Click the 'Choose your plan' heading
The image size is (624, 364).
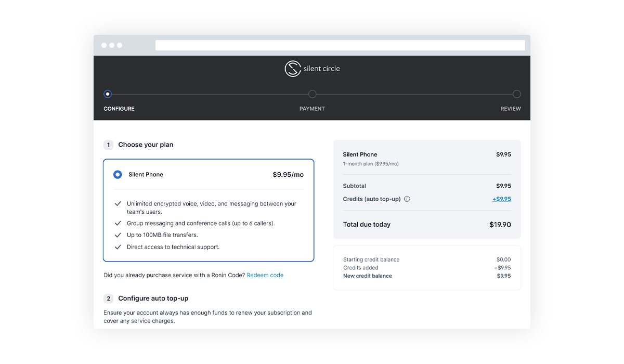146,145
